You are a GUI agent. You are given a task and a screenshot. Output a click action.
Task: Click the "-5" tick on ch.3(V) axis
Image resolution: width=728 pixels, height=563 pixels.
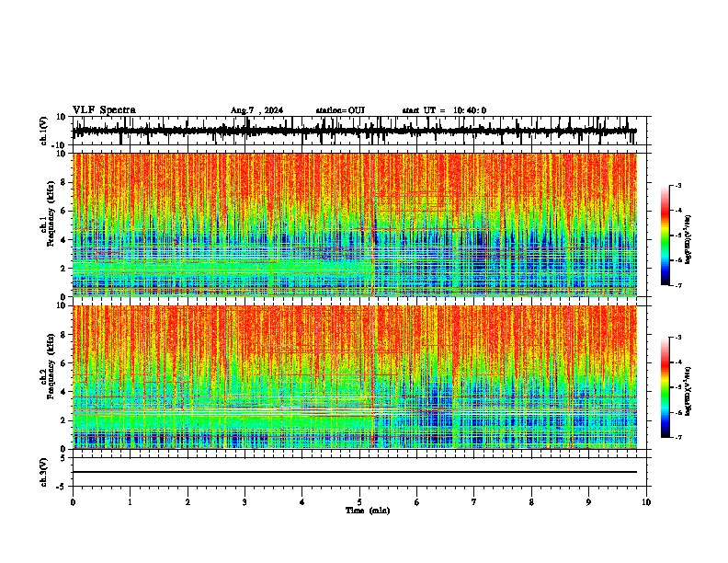(x=62, y=487)
